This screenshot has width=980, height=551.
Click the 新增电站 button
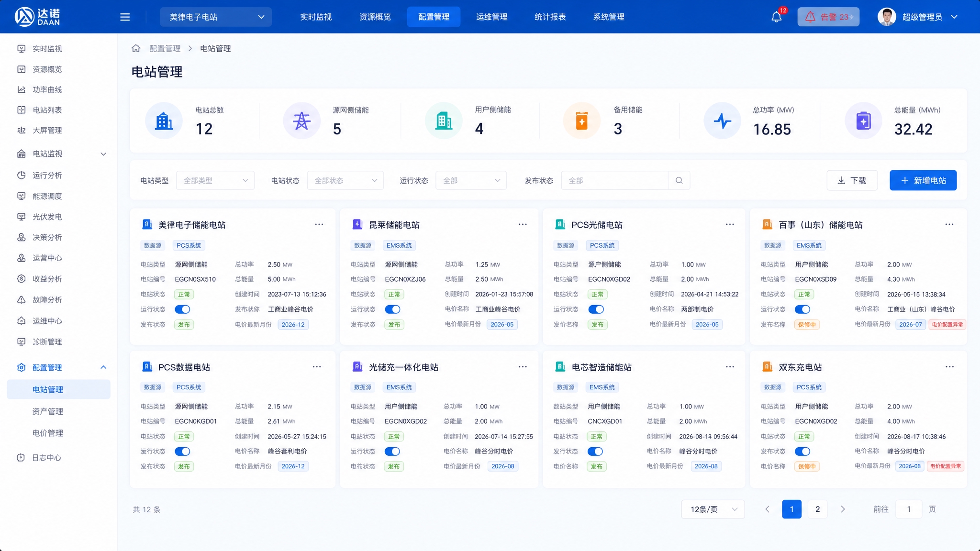click(x=923, y=180)
